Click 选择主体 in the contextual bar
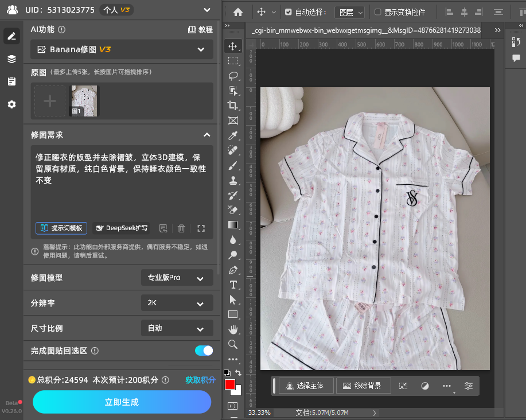The height and width of the screenshot is (420, 526). pyautogui.click(x=306, y=386)
